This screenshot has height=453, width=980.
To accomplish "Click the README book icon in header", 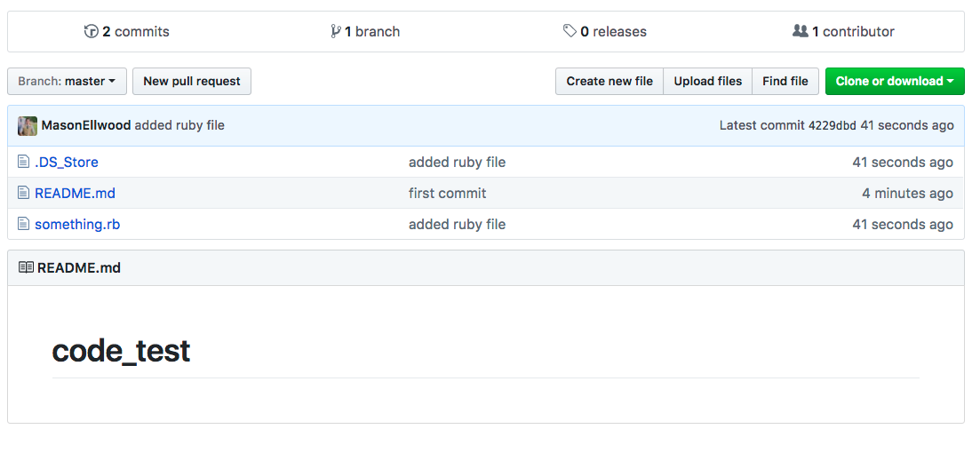I will pyautogui.click(x=27, y=267).
